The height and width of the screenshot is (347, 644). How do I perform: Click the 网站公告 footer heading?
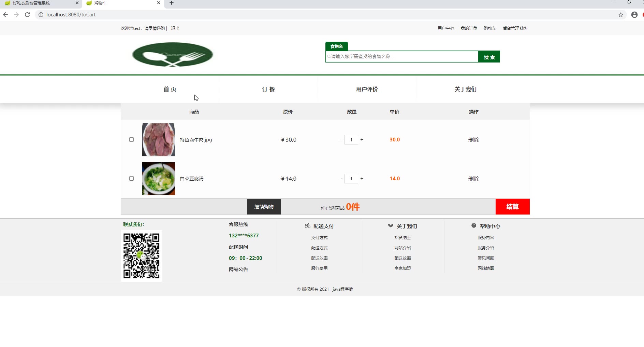click(238, 269)
